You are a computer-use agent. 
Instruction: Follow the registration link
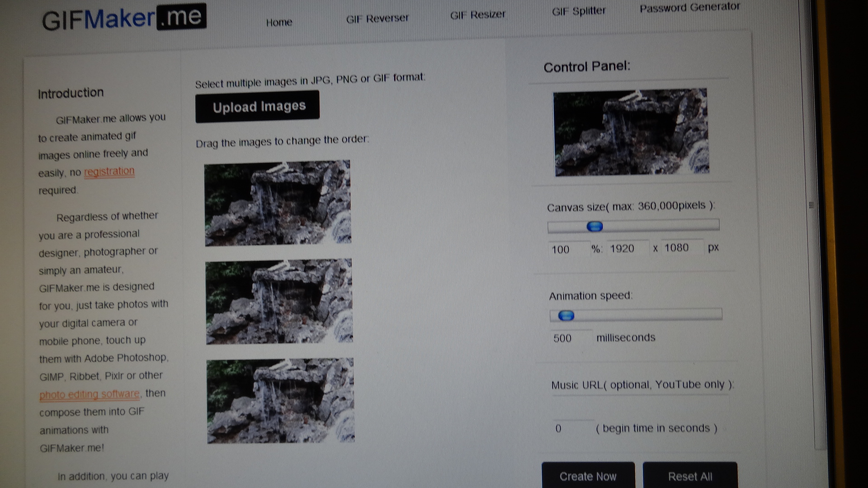click(x=109, y=172)
